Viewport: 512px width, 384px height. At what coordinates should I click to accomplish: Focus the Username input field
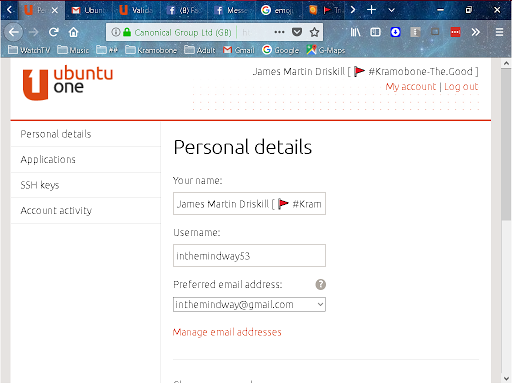[x=249, y=256]
